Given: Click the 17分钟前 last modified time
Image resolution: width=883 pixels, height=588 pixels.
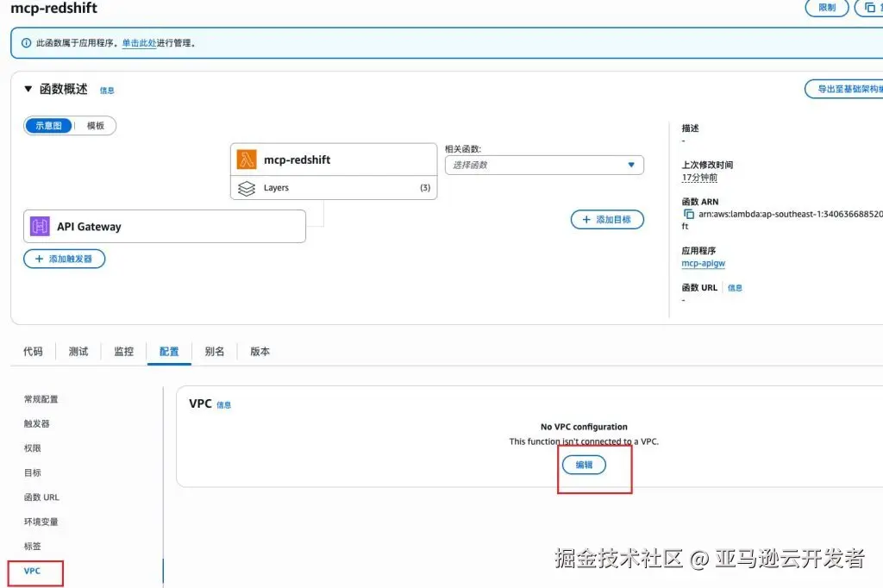Looking at the screenshot, I should [699, 178].
